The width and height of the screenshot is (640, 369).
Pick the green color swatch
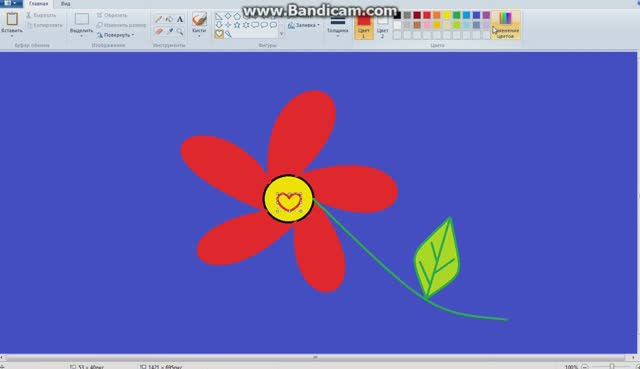(x=456, y=15)
